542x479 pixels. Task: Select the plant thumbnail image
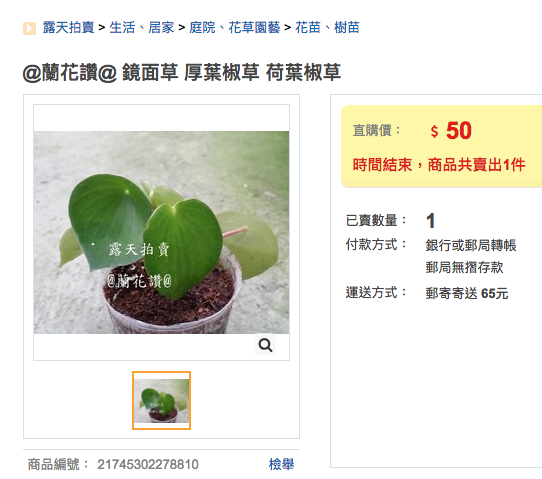pos(161,401)
